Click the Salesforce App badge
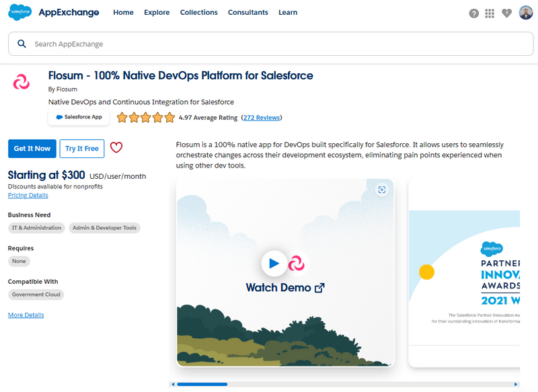Image resolution: width=538 pixels, height=392 pixels. (x=79, y=117)
